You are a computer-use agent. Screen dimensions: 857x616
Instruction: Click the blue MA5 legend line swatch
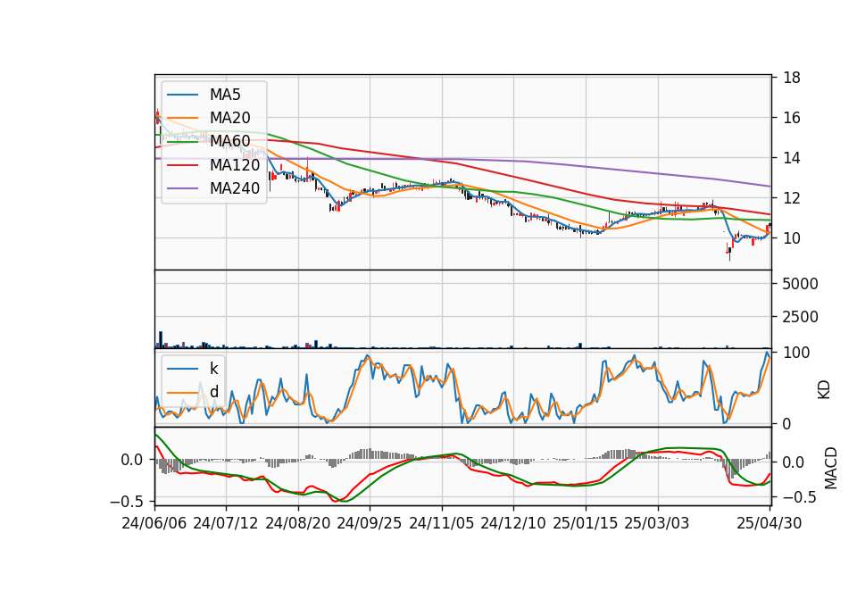[x=182, y=95]
